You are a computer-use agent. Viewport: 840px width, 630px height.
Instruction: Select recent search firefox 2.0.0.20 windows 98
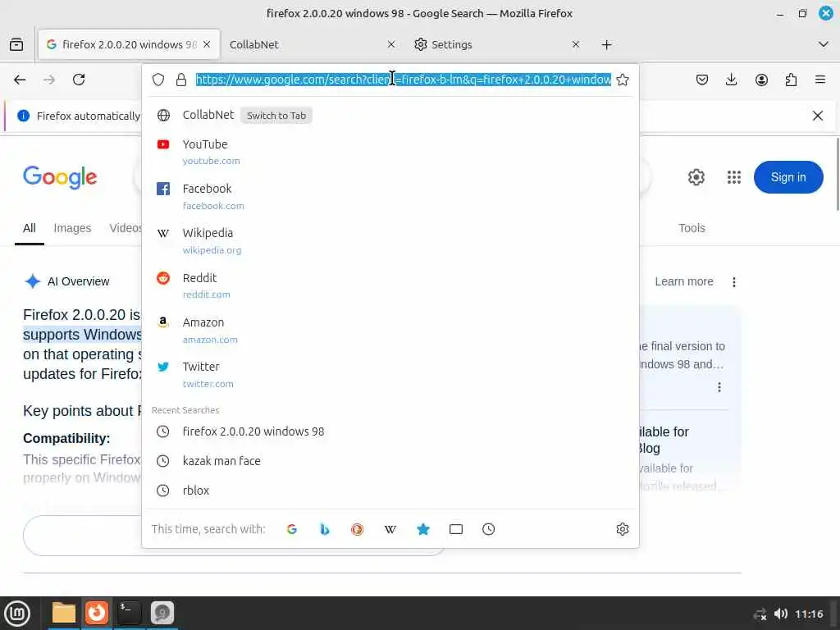pyautogui.click(x=390, y=431)
